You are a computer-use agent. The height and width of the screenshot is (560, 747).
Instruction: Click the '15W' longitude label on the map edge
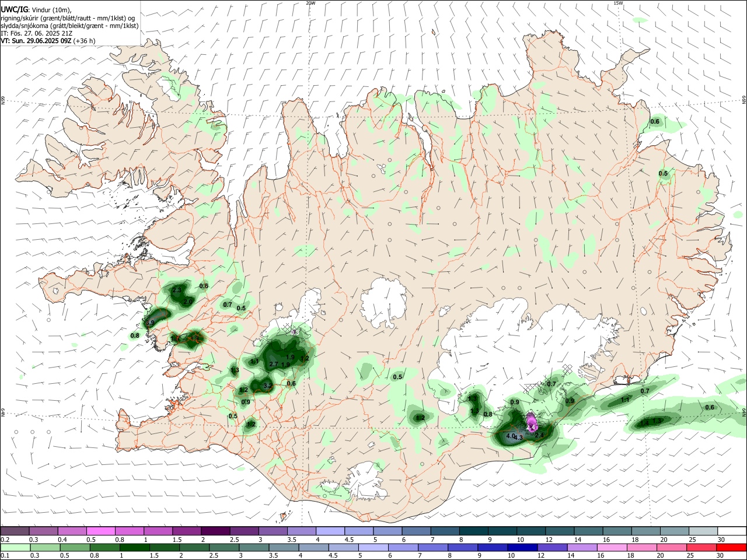[x=618, y=3]
